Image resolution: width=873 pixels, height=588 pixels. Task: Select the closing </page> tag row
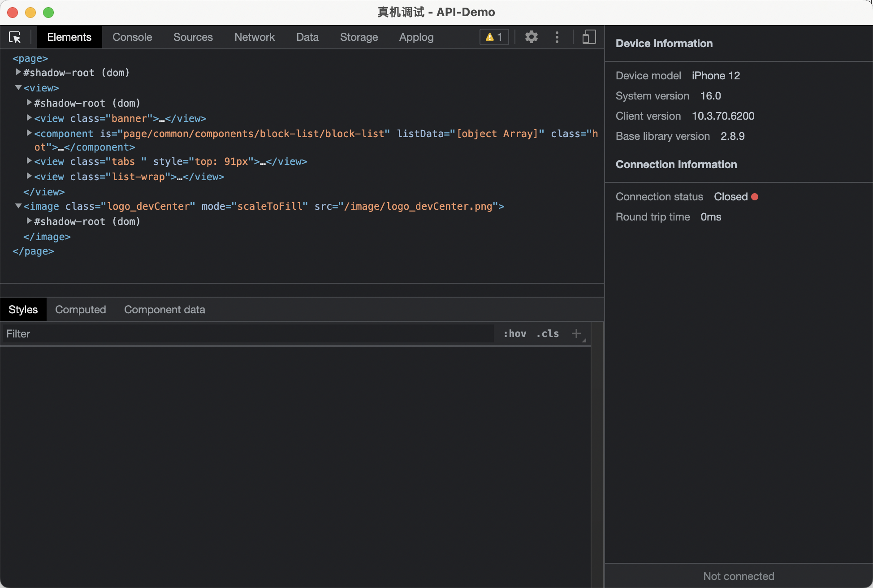click(33, 251)
